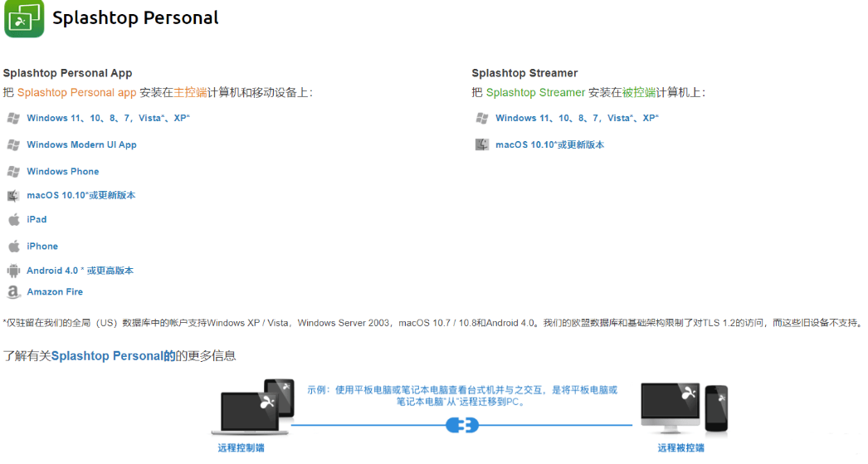Open the iPad app link
The height and width of the screenshot is (464, 868).
[37, 220]
